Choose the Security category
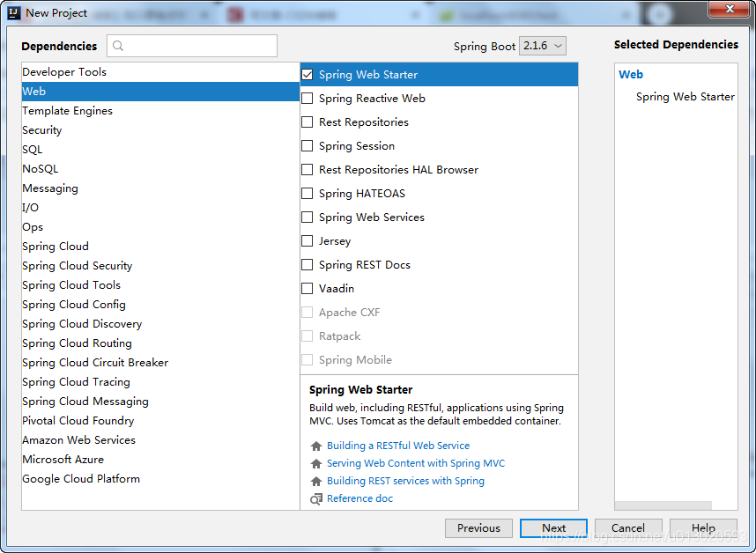The height and width of the screenshot is (553, 756). click(160, 130)
